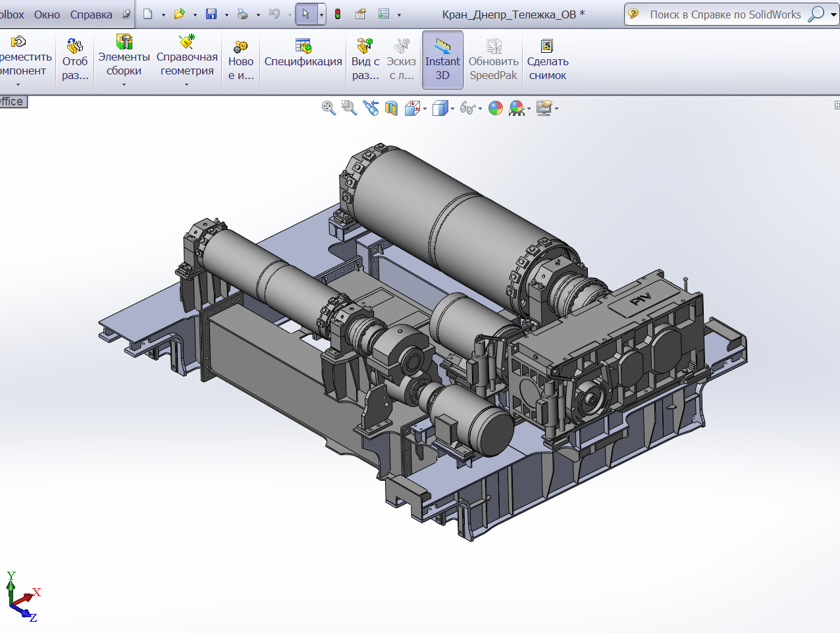Click the Обновить SpeedPak button
This screenshot has width=840, height=633.
[x=494, y=61]
